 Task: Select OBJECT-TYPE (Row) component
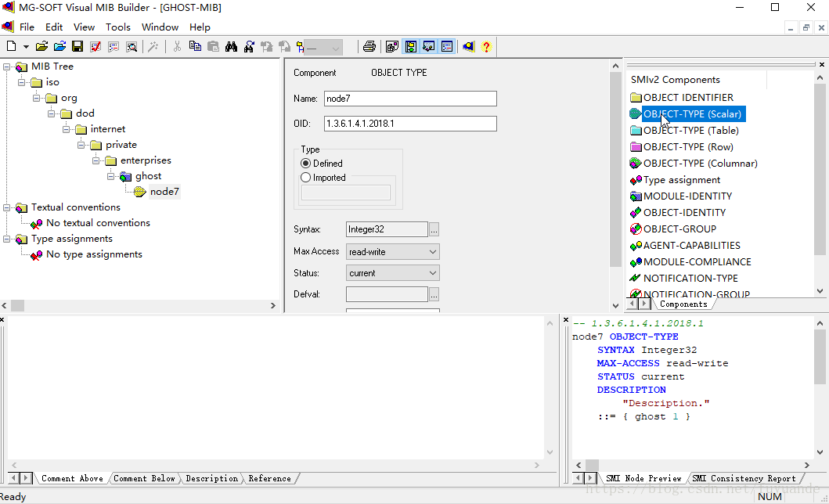688,147
